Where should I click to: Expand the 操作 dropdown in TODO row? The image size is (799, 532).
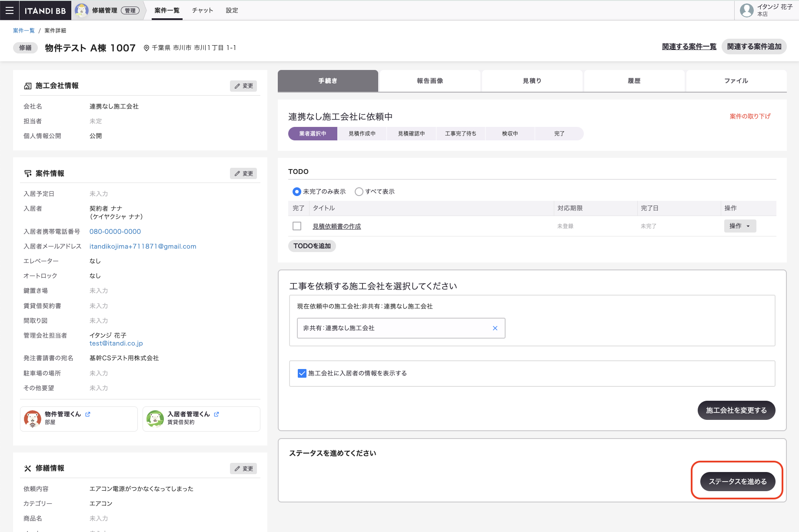point(740,226)
